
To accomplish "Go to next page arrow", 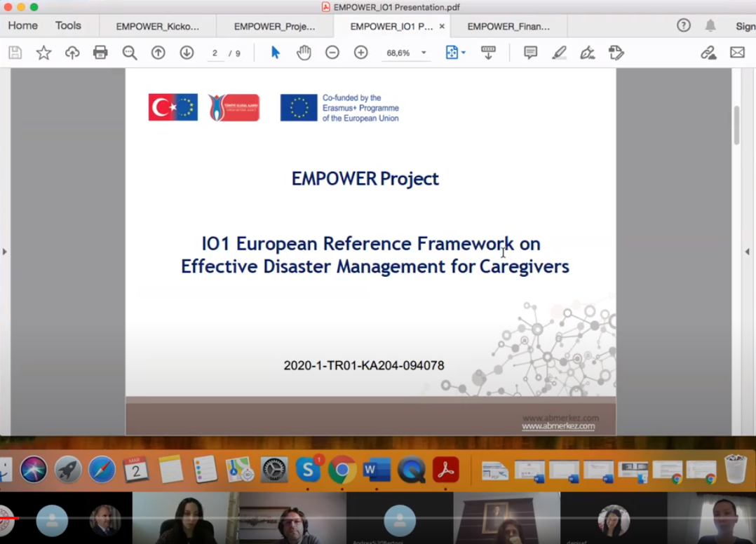I will click(187, 53).
